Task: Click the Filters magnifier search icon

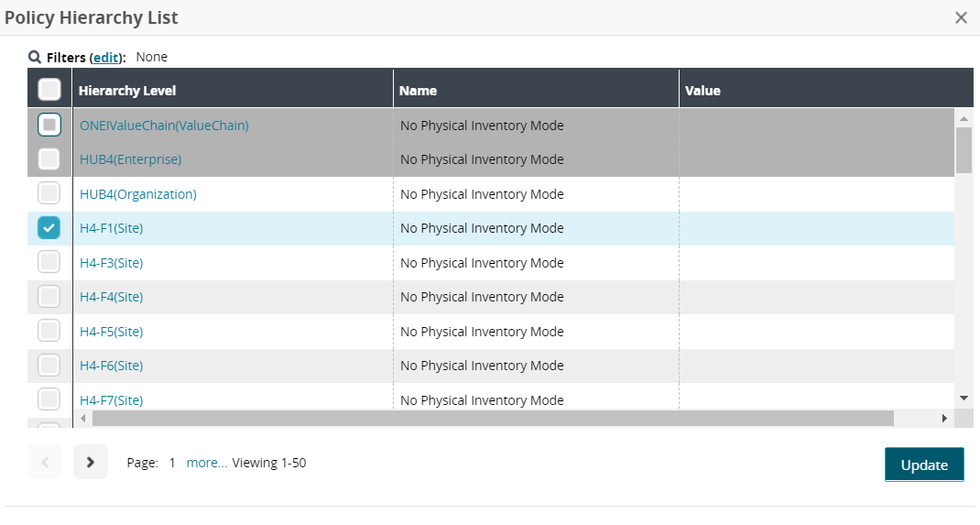Action: [34, 57]
